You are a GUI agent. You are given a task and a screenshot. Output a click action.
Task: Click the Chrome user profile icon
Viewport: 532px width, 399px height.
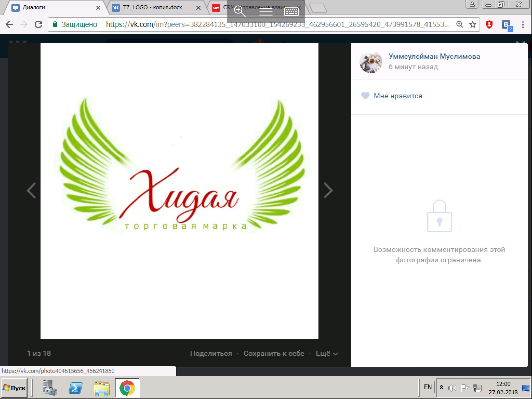(472, 4)
